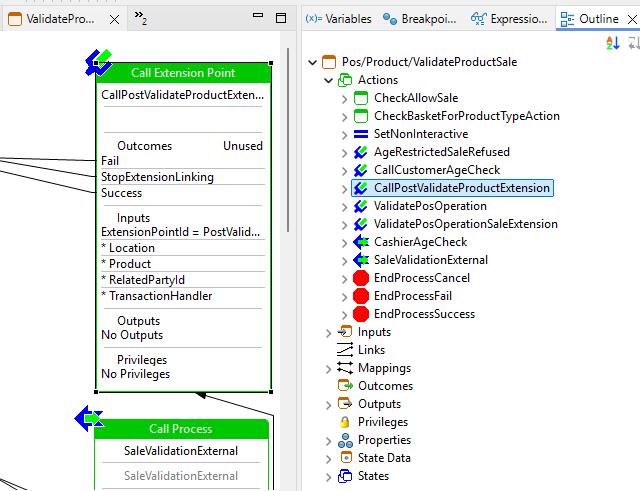
Task: Expand the ValidatePosOperationSaleExtension node
Action: click(x=344, y=224)
